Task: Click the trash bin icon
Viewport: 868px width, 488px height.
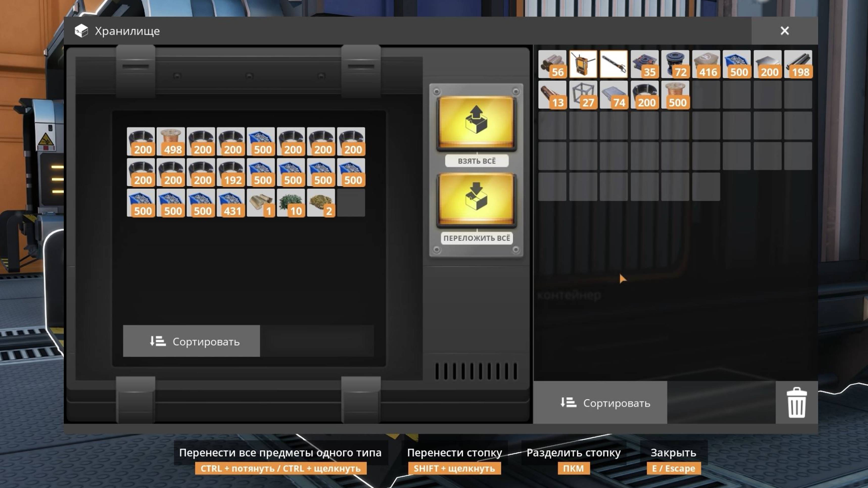Action: pos(796,402)
